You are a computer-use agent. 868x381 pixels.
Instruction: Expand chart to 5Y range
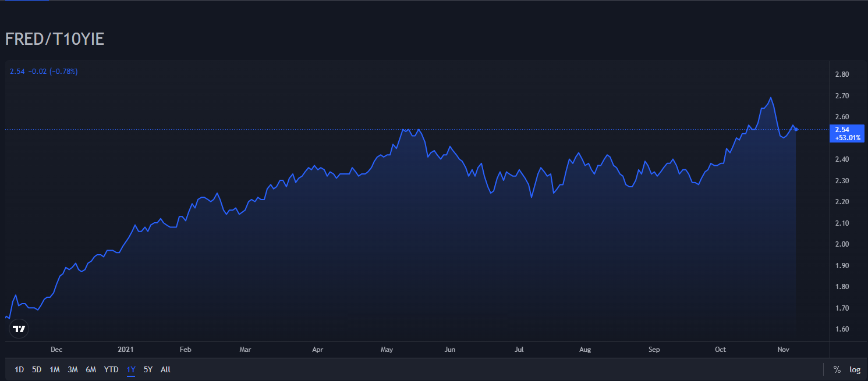[x=148, y=369]
